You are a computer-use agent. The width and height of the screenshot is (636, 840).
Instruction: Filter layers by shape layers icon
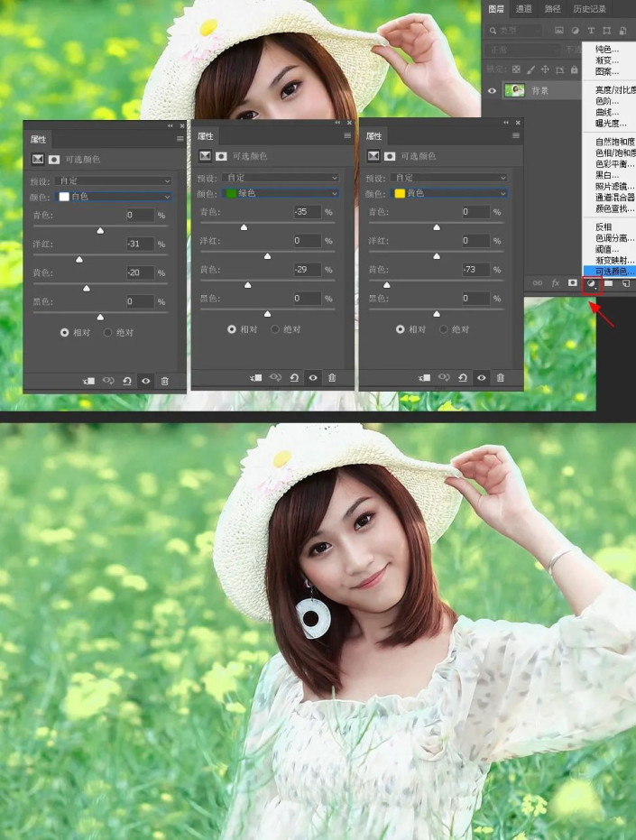(x=606, y=31)
